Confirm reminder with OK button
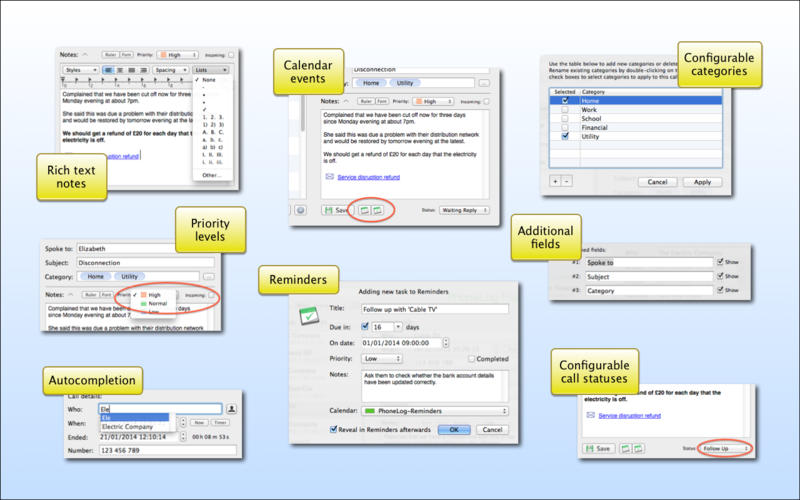Screen dimensions: 800x500 (x=454, y=430)
